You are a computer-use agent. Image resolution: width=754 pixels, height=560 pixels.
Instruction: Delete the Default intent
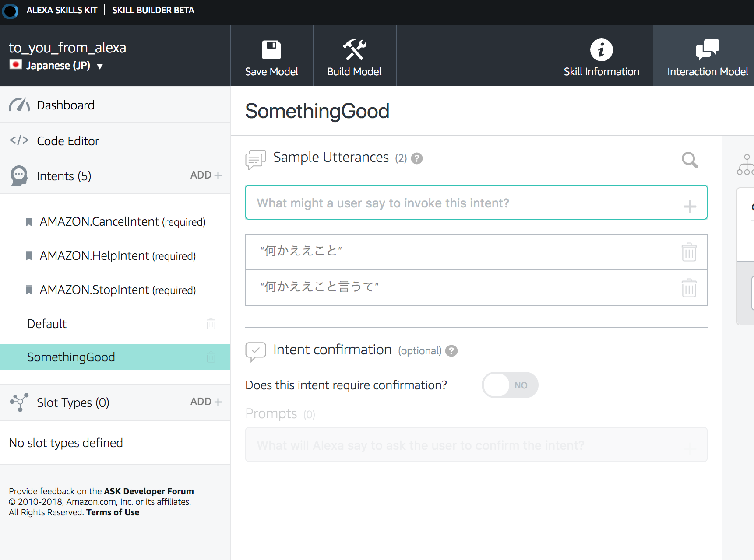pyautogui.click(x=211, y=324)
